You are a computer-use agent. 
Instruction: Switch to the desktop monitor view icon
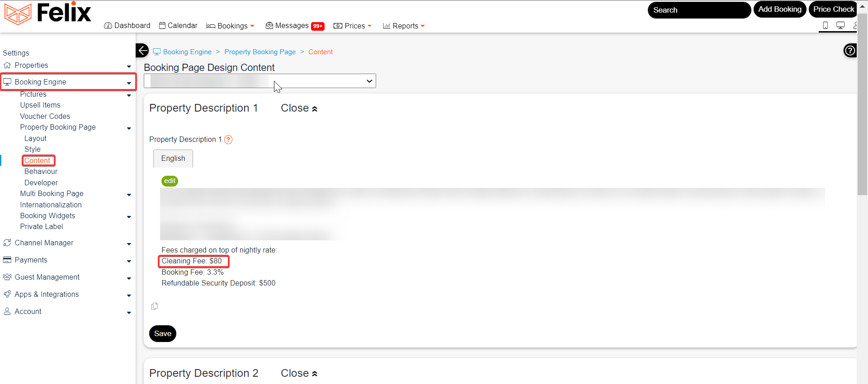point(840,25)
